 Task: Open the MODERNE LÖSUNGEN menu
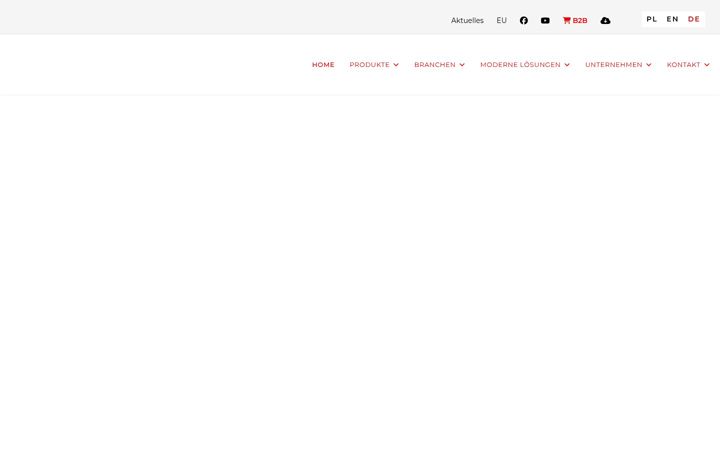click(x=520, y=65)
